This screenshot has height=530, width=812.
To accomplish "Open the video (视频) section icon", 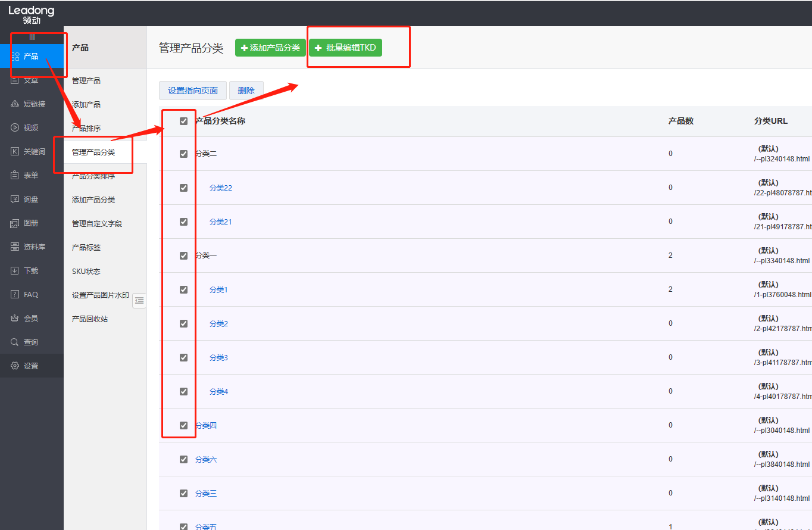I will 15,128.
